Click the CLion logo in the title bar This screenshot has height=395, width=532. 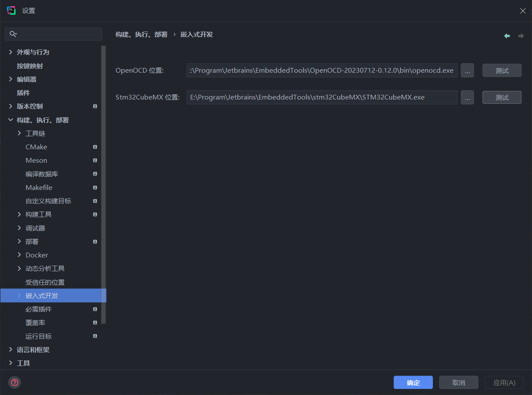click(11, 10)
